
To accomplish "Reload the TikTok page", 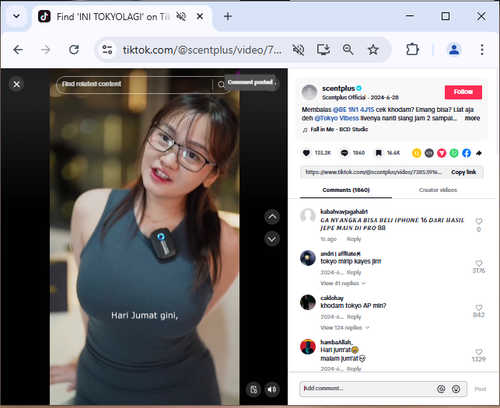I will click(x=74, y=50).
